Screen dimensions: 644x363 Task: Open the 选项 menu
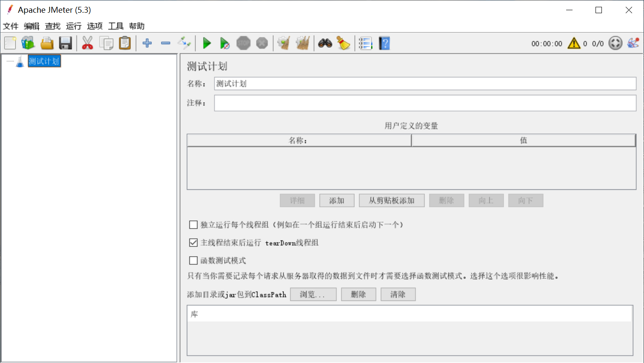(95, 26)
